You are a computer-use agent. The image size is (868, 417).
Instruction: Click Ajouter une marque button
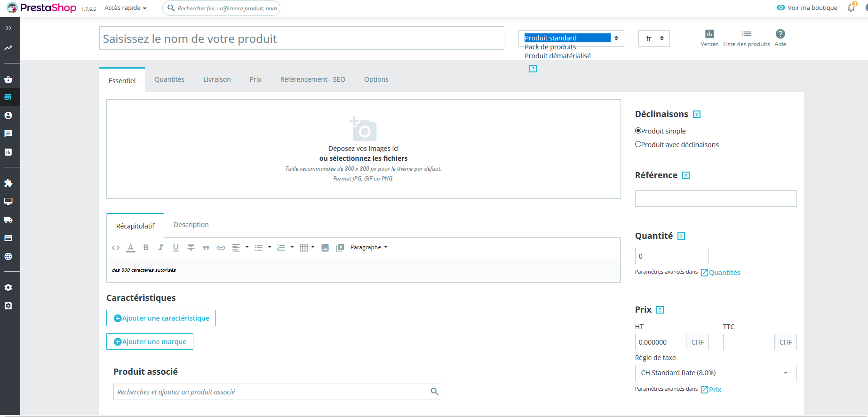[150, 342]
